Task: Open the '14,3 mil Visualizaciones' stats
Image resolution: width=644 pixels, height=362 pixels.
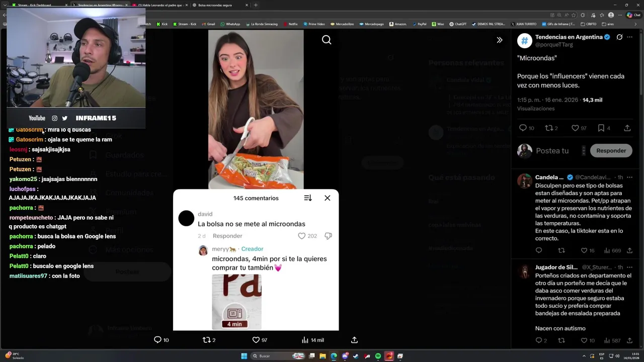Action: pyautogui.click(x=559, y=104)
